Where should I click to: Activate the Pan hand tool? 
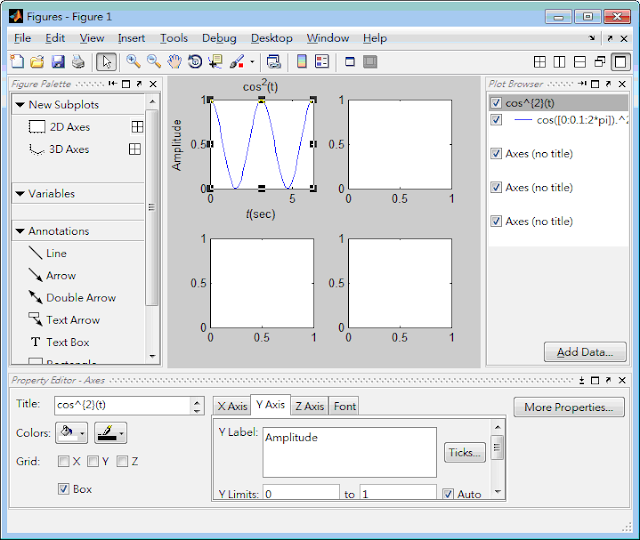click(x=174, y=62)
